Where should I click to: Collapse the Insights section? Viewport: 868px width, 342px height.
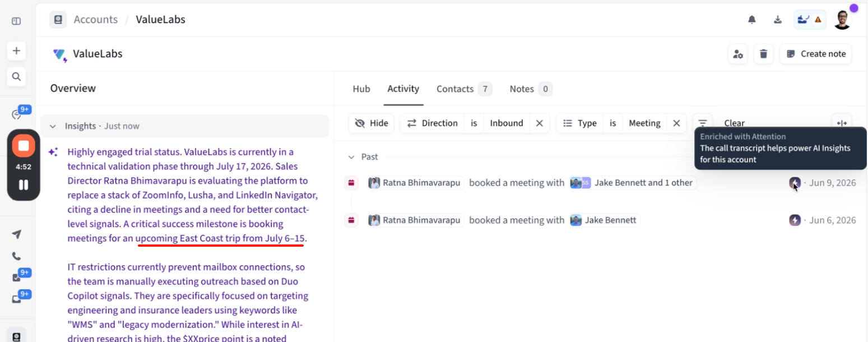coord(53,126)
